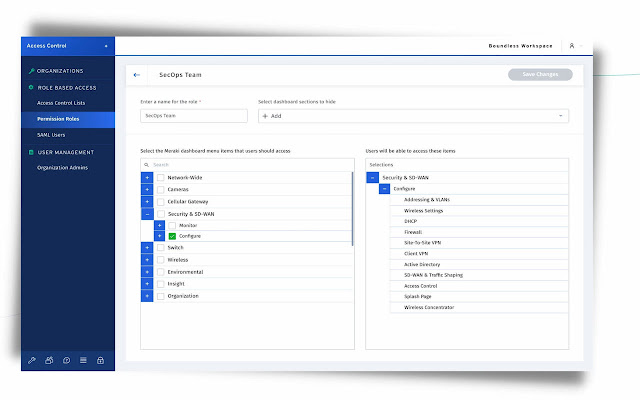Collapse Configure in Selections panel
Screen dimensions: 640x400
pos(384,189)
